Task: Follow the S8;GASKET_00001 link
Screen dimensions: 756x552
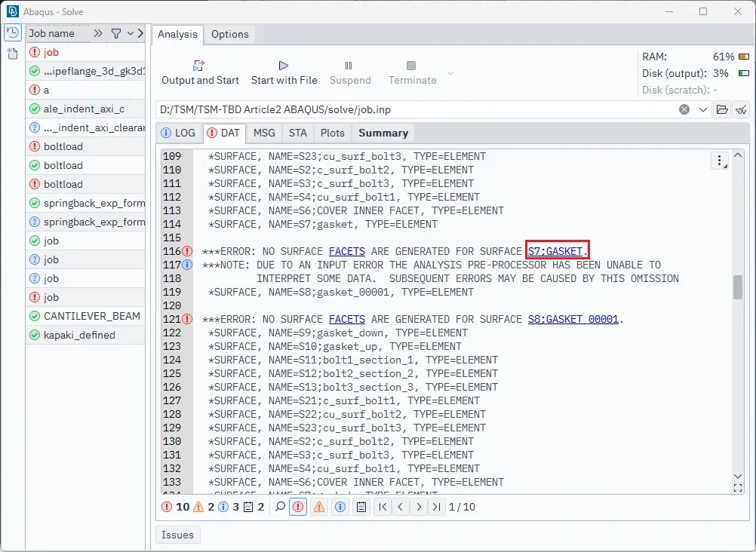Action: coord(573,319)
